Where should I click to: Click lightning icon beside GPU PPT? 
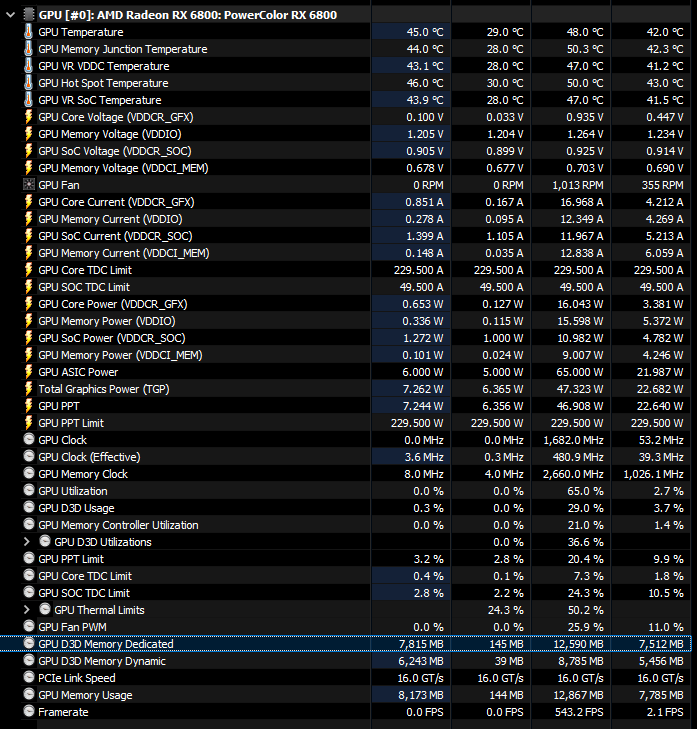pos(29,406)
